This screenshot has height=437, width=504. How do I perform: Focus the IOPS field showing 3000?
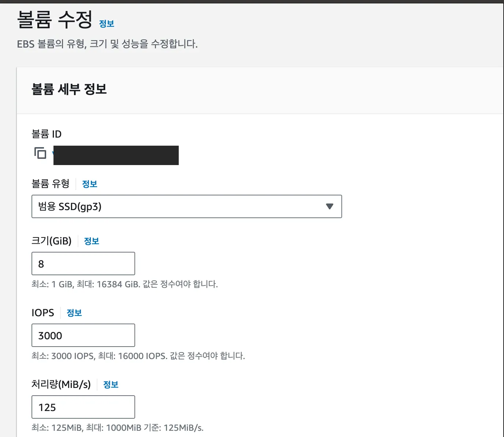(83, 335)
